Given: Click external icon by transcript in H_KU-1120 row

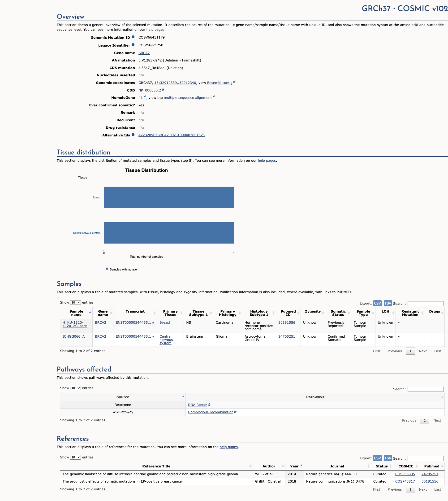Looking at the screenshot, I should pyautogui.click(x=153, y=322).
